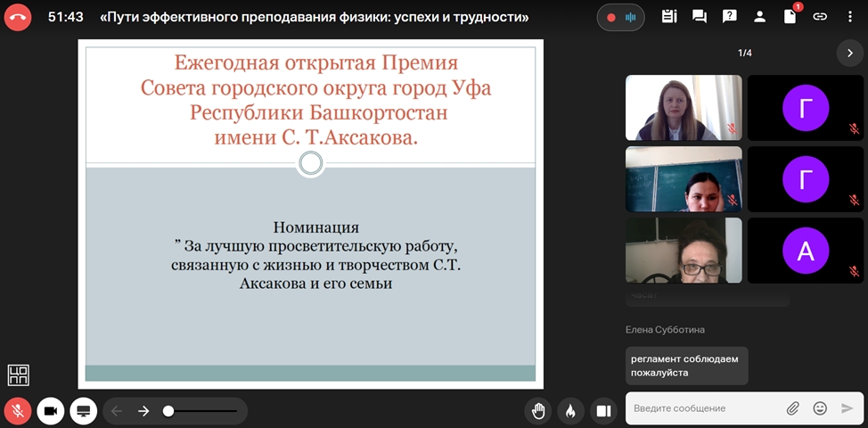Raise hand using the hand icon

[x=538, y=410]
